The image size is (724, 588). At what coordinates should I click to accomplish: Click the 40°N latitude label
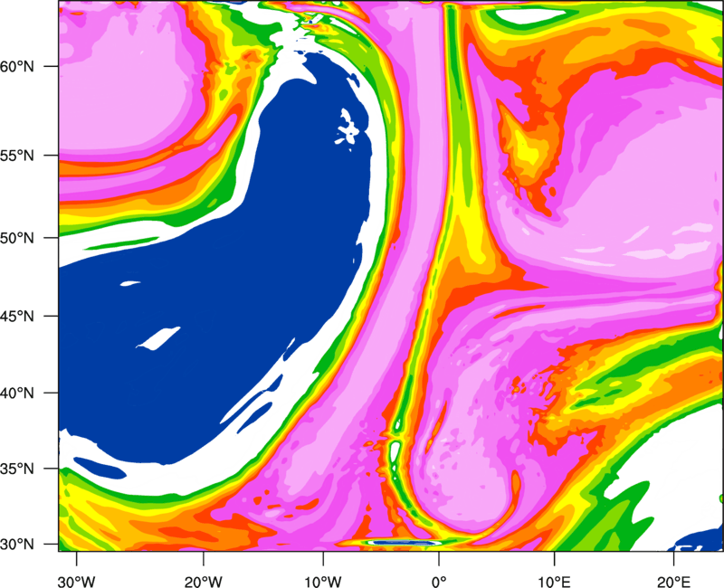click(17, 394)
